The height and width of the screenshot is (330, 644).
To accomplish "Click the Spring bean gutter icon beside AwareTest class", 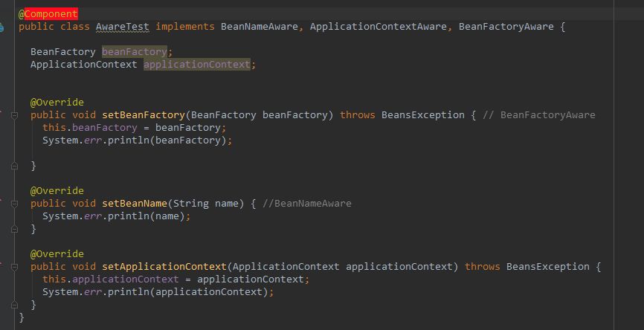I will [2, 27].
